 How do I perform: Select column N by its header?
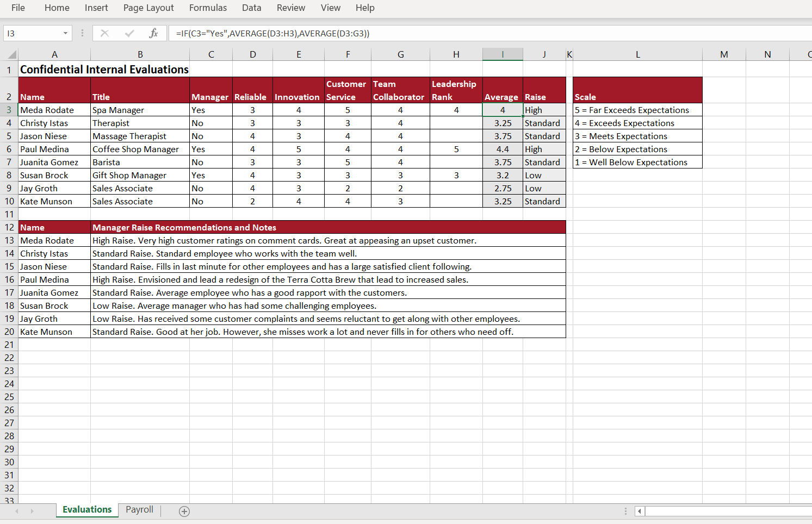point(767,54)
